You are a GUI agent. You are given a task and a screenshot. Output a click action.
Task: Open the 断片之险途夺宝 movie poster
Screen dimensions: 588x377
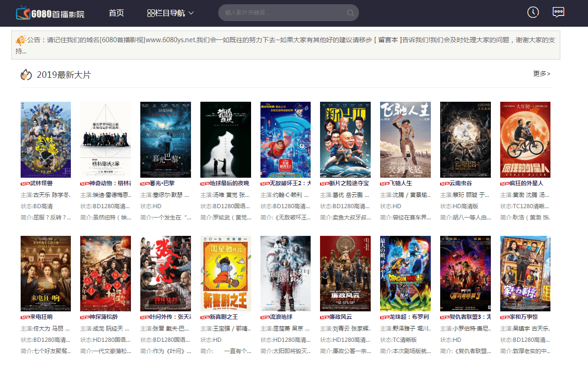click(345, 140)
